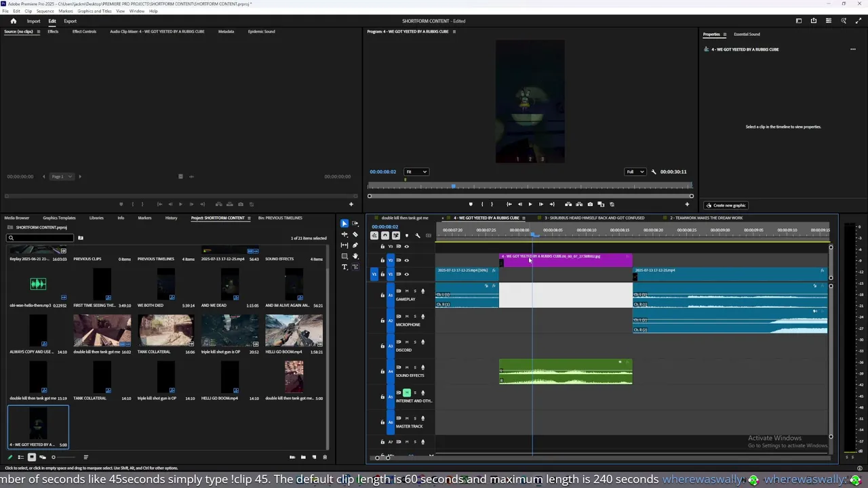Viewport: 868px width, 488px height.
Task: Unmute the INTERNET AND OTH.. A5 track
Action: (407, 392)
